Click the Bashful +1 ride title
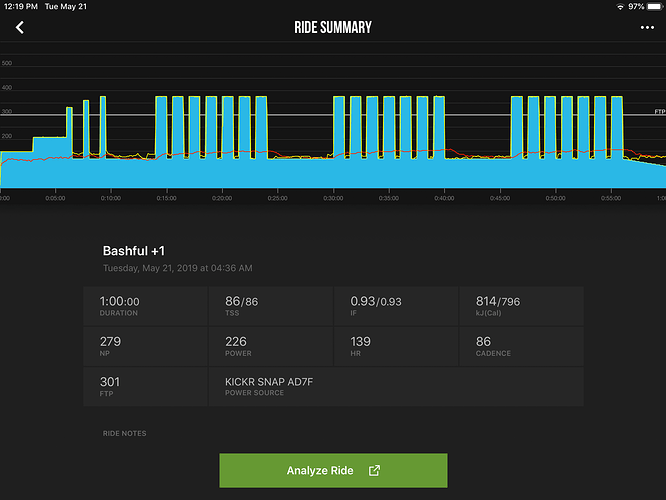 (134, 251)
